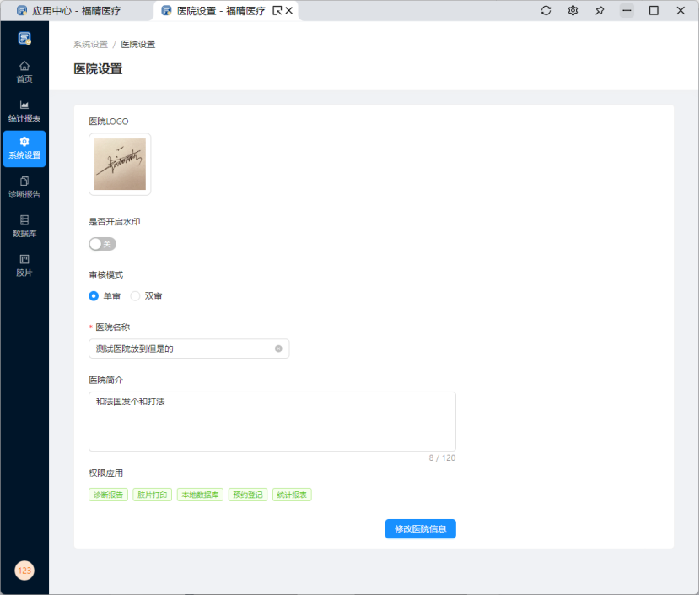Viewport: 700px width, 595px height.
Task: Go to 首页 home in sidebar
Action: 24,71
